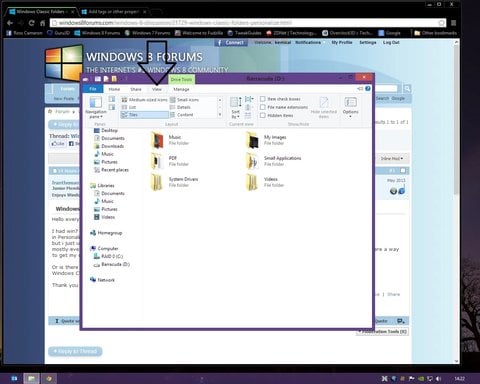Choose Medium-sized icons layout
The height and width of the screenshot is (384, 480).
144,100
